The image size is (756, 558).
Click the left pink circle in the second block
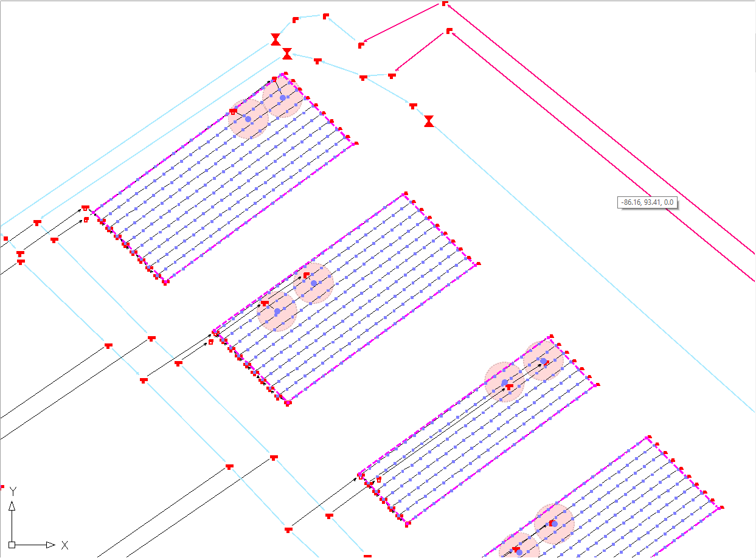coord(277,312)
